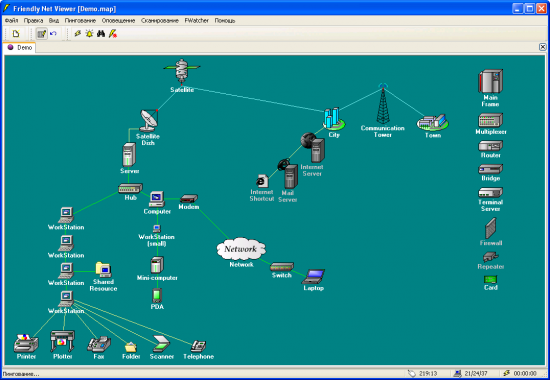The height and width of the screenshot is (380, 550).
Task: Select the Switch icon
Action: (282, 267)
